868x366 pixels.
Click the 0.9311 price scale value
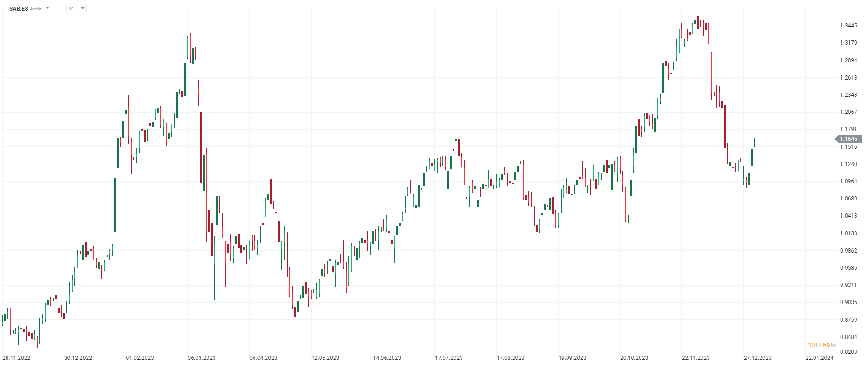[x=848, y=285]
